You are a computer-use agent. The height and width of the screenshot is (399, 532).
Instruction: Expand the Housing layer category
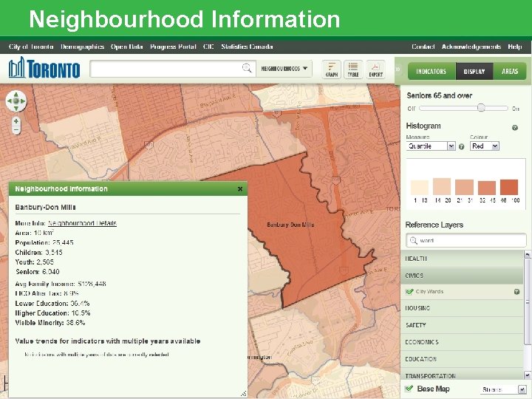tap(462, 308)
